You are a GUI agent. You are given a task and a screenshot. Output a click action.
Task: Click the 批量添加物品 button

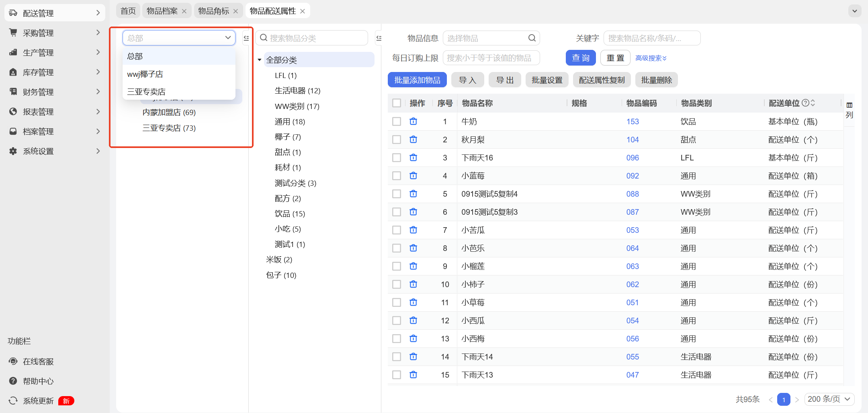click(x=417, y=80)
